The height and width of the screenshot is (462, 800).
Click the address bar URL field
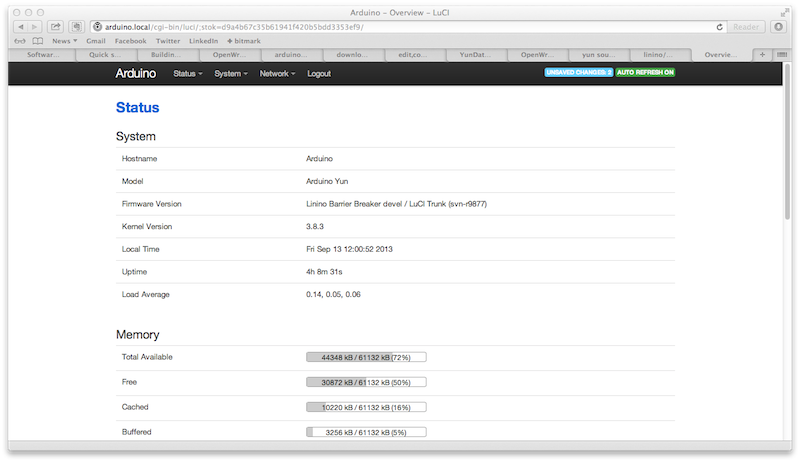coord(408,27)
